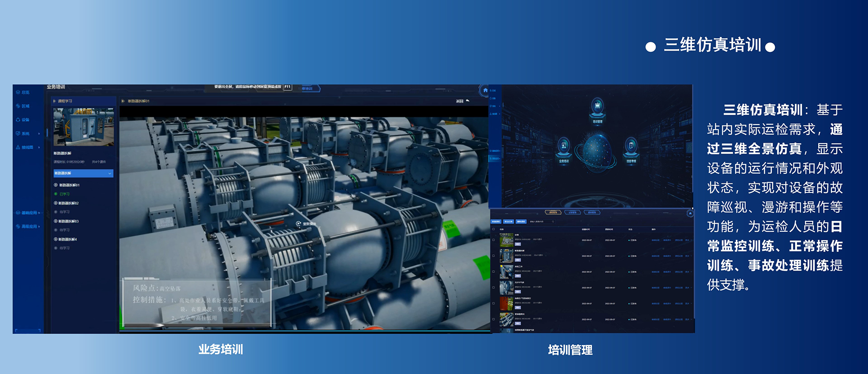Click the course thumbnail under 课程学习
This screenshot has width=868, height=374.
(x=83, y=127)
